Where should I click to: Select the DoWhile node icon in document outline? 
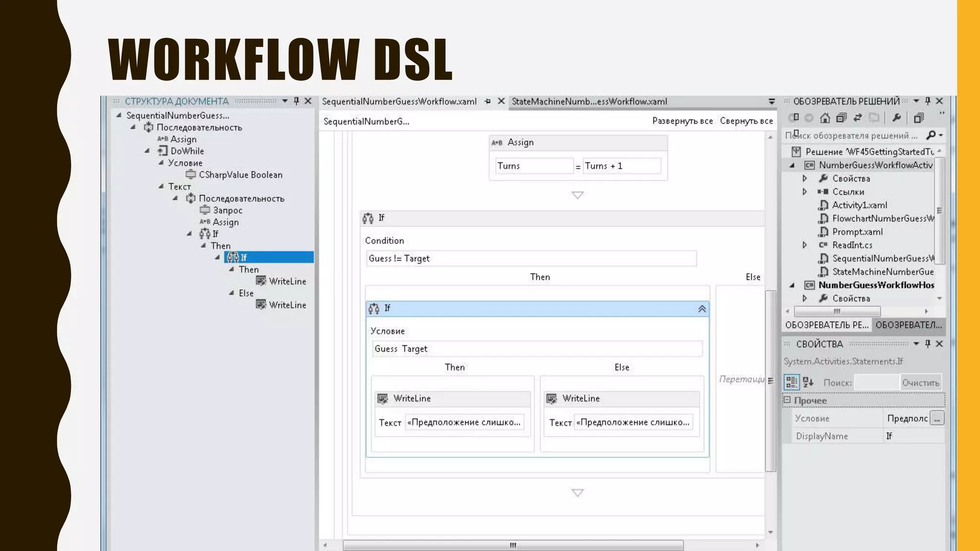click(163, 151)
